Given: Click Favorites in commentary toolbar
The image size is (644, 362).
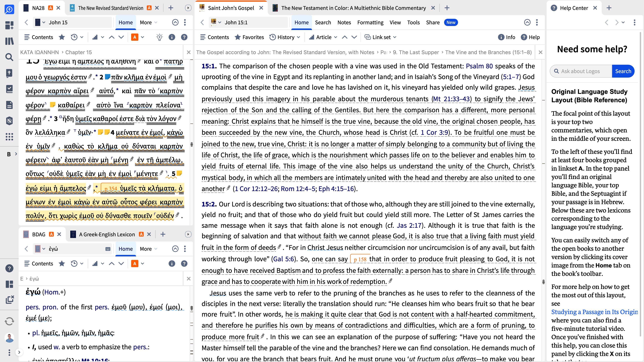Looking at the screenshot, I should [249, 37].
